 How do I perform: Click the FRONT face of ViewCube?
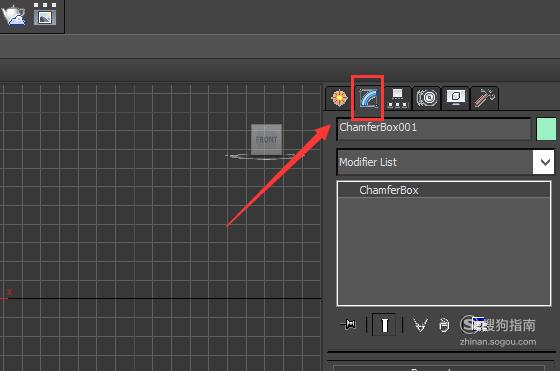266,139
